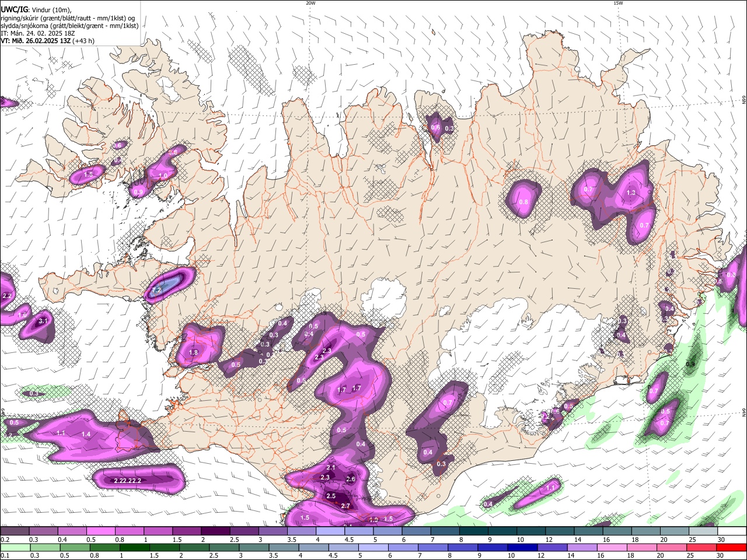Click the deep navy 10–12 rain legend swatch
The width and height of the screenshot is (747, 560).
[x=522, y=548]
